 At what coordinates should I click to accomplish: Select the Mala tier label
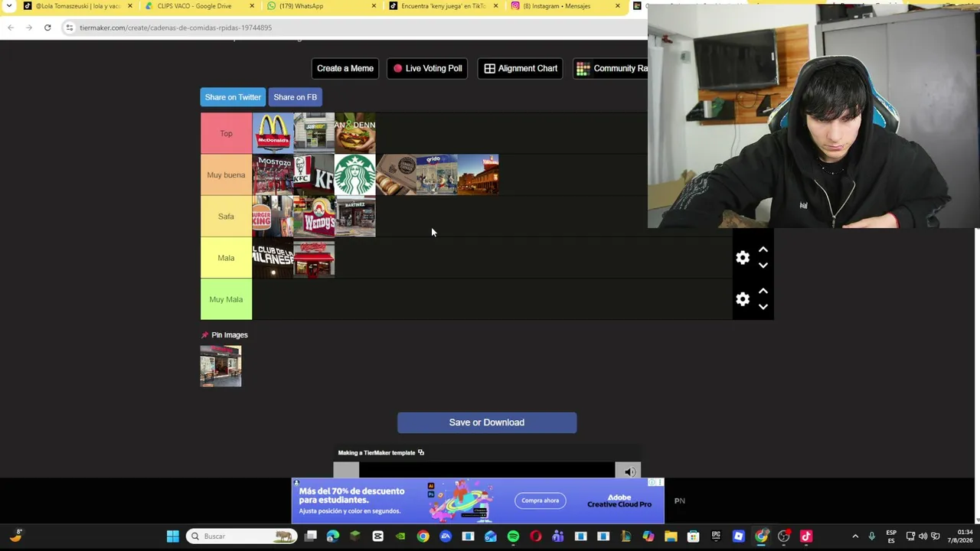(226, 258)
